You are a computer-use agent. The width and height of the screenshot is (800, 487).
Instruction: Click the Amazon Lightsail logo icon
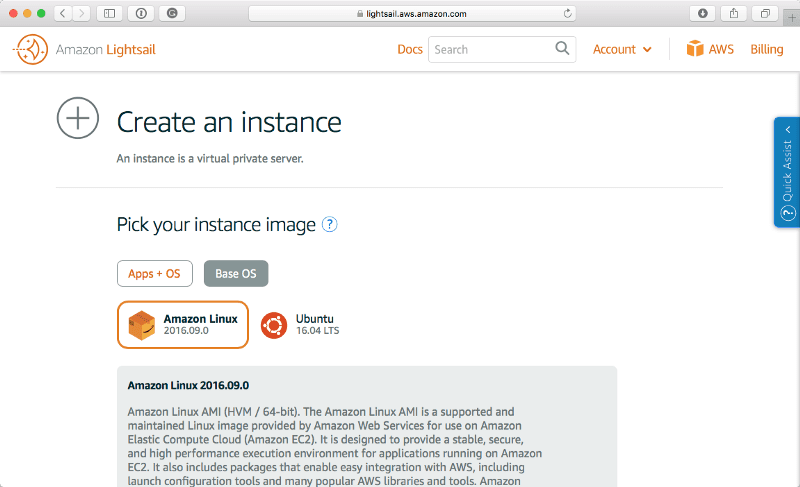tap(31, 49)
